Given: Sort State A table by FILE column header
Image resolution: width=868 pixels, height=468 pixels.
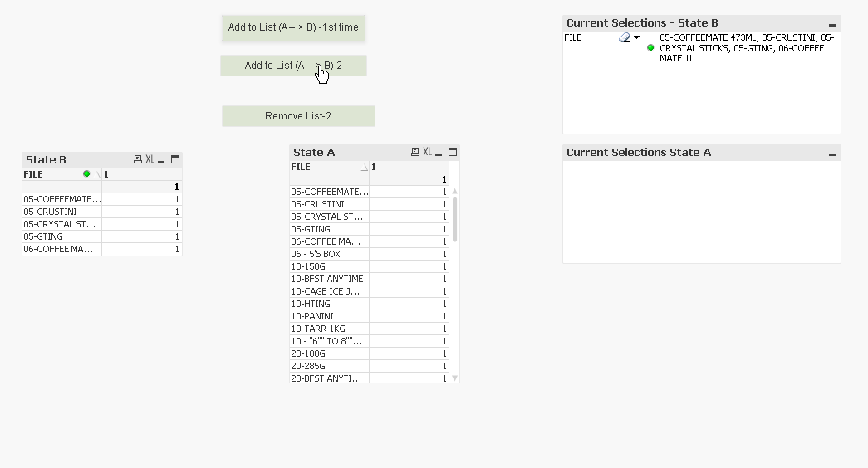Looking at the screenshot, I should coord(324,167).
